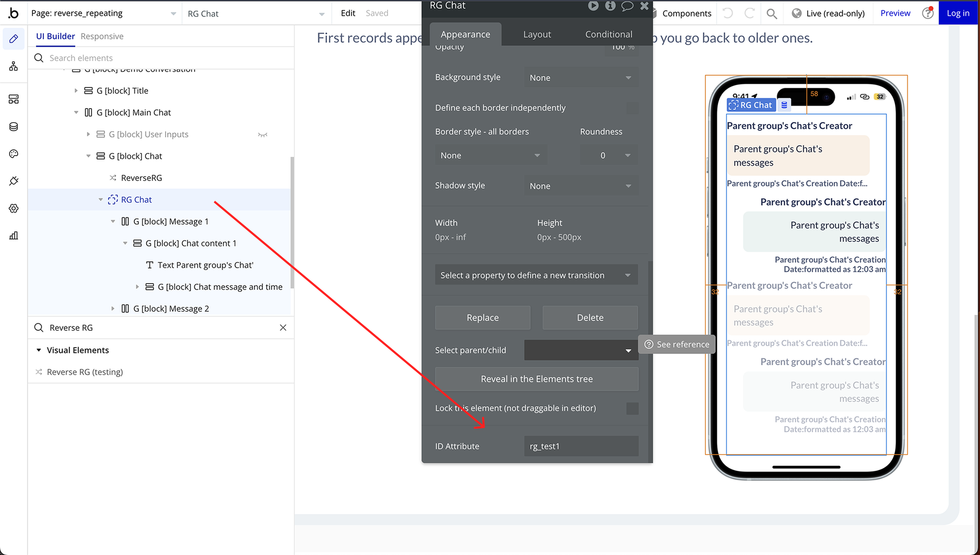The image size is (980, 555).
Task: Click the Responsive mode icon
Action: pyautogui.click(x=101, y=36)
